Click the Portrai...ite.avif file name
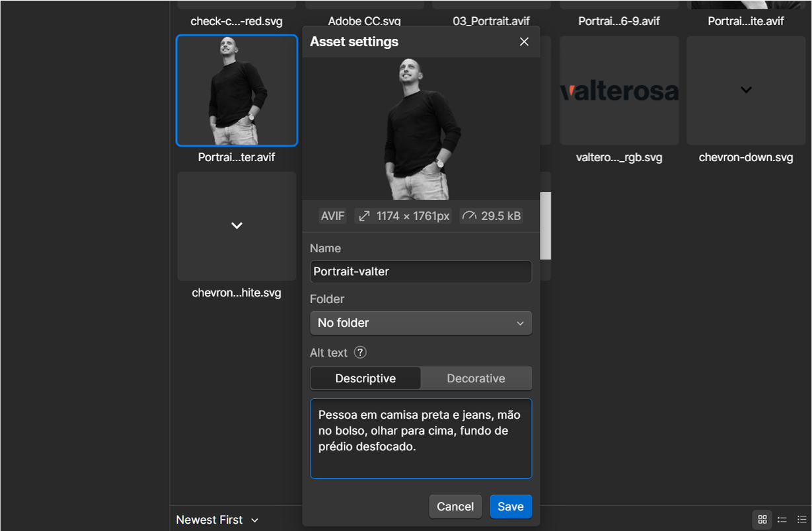 (x=746, y=21)
